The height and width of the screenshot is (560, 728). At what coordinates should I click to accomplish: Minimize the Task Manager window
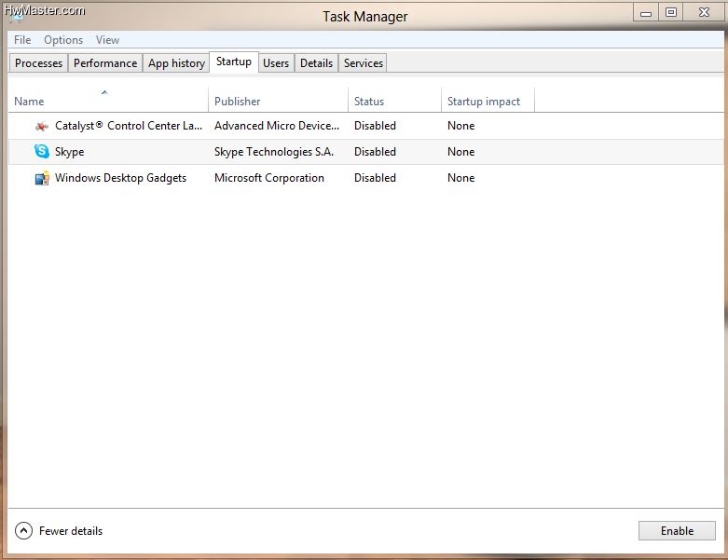646,12
